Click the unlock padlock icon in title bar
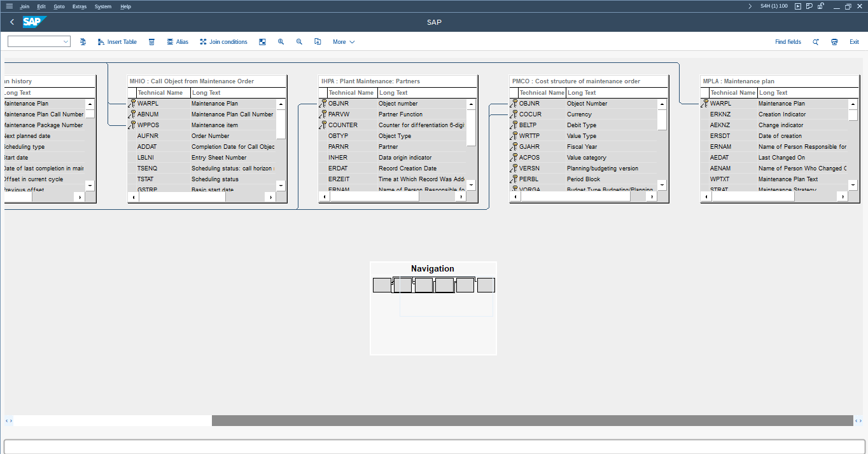This screenshot has width=868, height=454. click(x=821, y=6)
